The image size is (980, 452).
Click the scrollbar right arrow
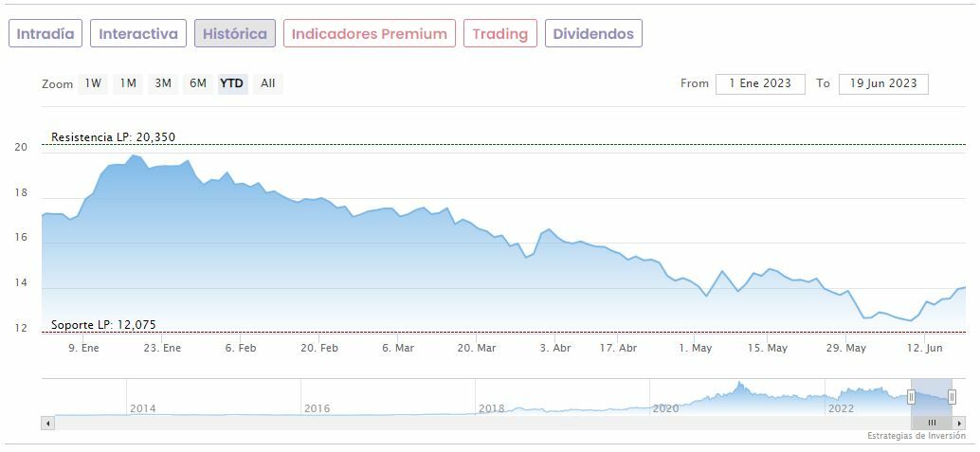click(x=959, y=423)
